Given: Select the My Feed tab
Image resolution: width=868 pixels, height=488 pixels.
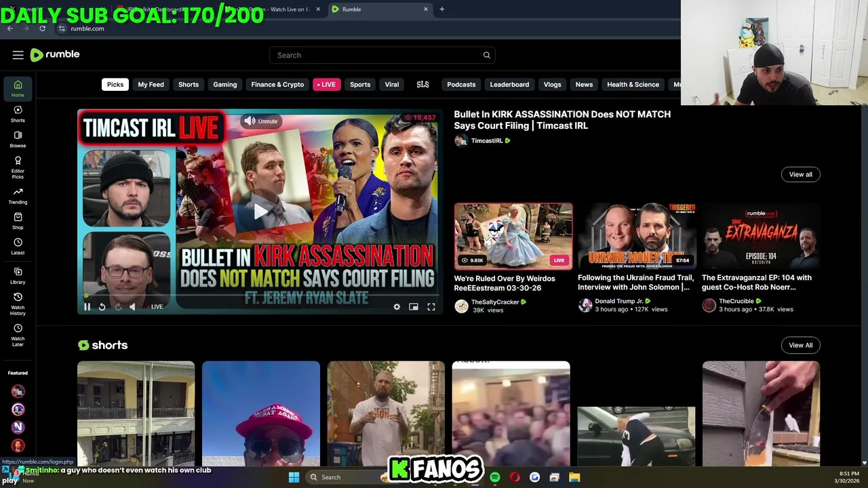Looking at the screenshot, I should pyautogui.click(x=151, y=84).
